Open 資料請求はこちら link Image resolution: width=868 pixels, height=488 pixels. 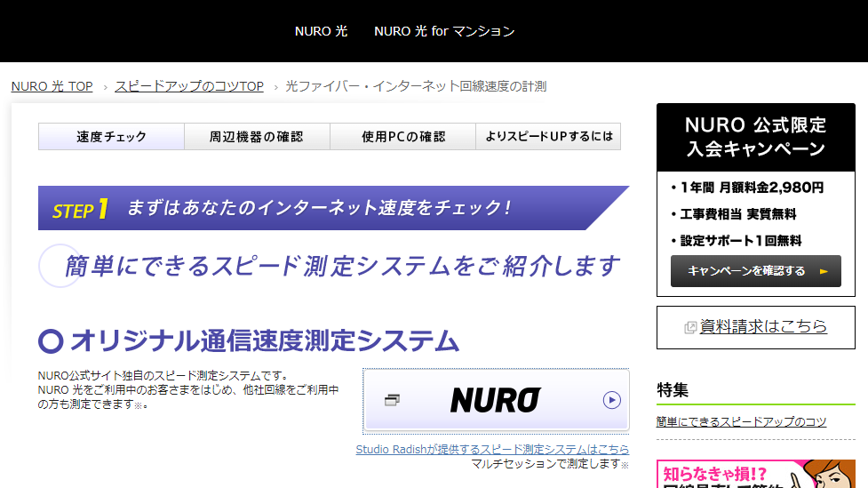(x=763, y=326)
